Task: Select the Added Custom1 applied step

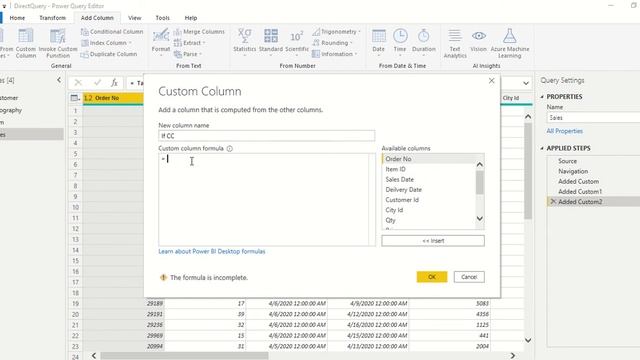Action: coord(580,191)
